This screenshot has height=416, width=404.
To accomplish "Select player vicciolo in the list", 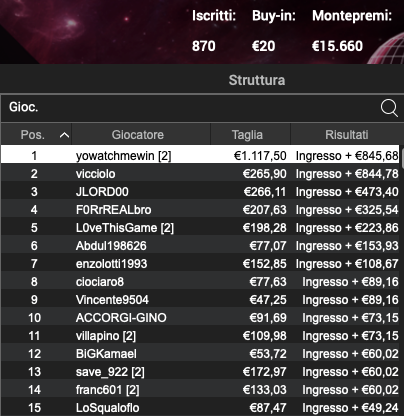I will [x=200, y=174].
